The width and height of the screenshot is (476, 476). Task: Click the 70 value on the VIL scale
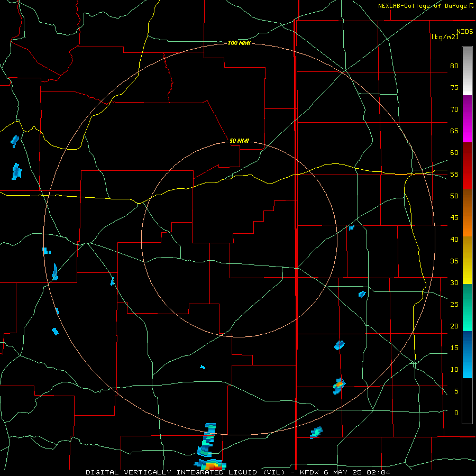pyautogui.click(x=454, y=109)
